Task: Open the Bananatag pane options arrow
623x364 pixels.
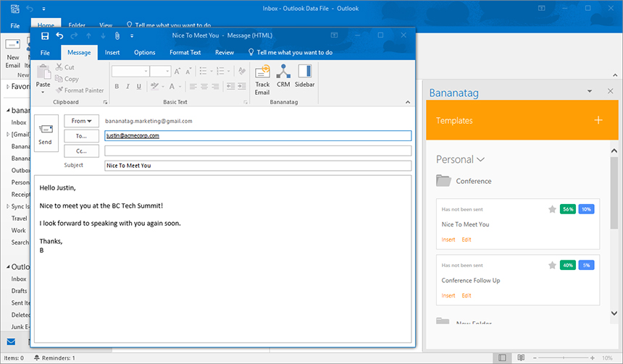Action: click(x=590, y=91)
